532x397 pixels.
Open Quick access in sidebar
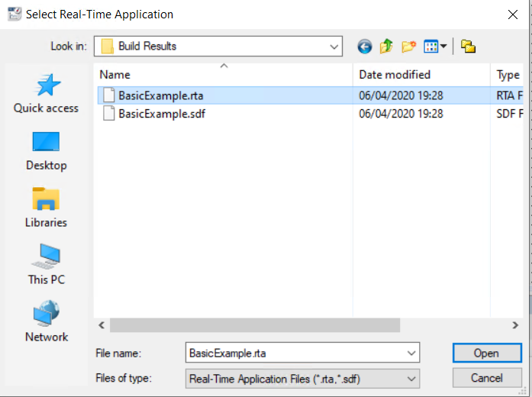46,94
